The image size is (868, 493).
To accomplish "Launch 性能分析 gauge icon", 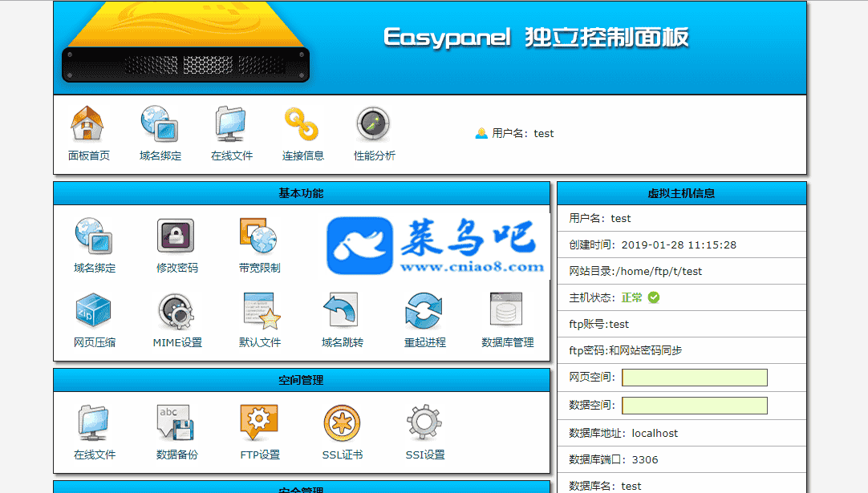I will 374,125.
